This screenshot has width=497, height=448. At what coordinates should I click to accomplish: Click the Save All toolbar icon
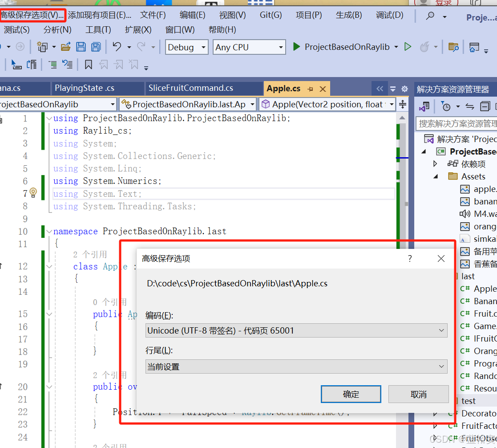96,47
